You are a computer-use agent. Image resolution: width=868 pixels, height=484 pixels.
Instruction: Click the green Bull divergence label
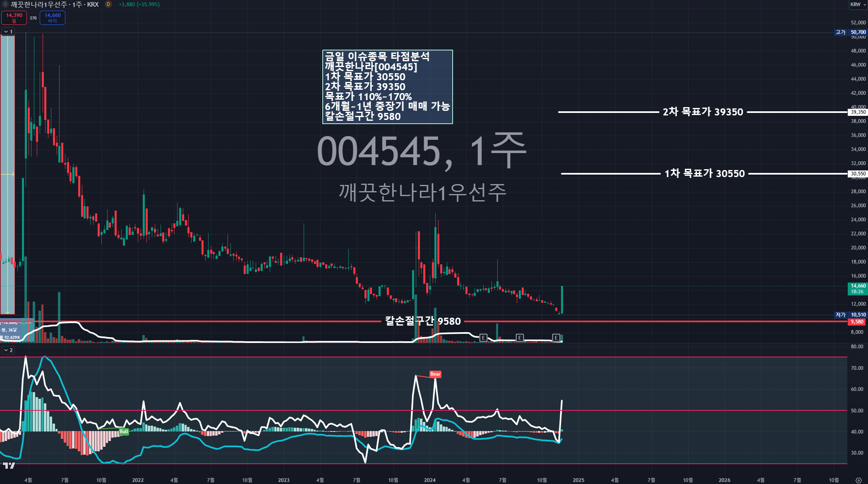click(124, 431)
